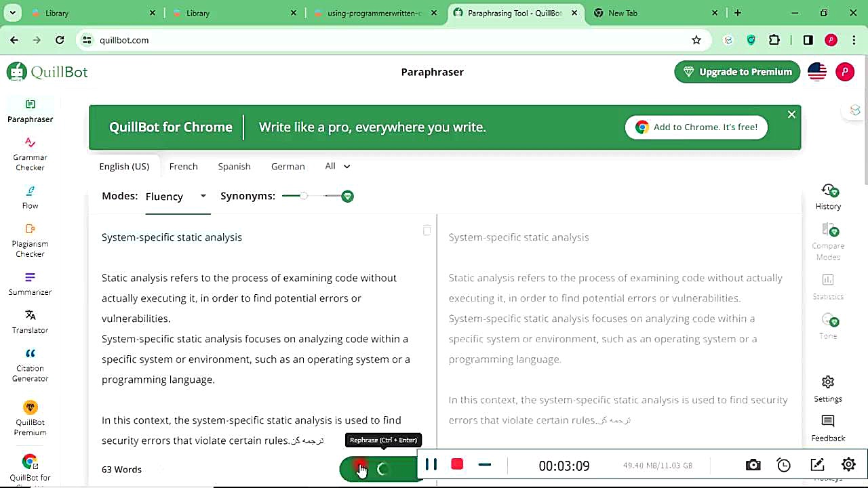Open the Paraphraser tool in sidebar
The image size is (868, 488).
pos(30,111)
